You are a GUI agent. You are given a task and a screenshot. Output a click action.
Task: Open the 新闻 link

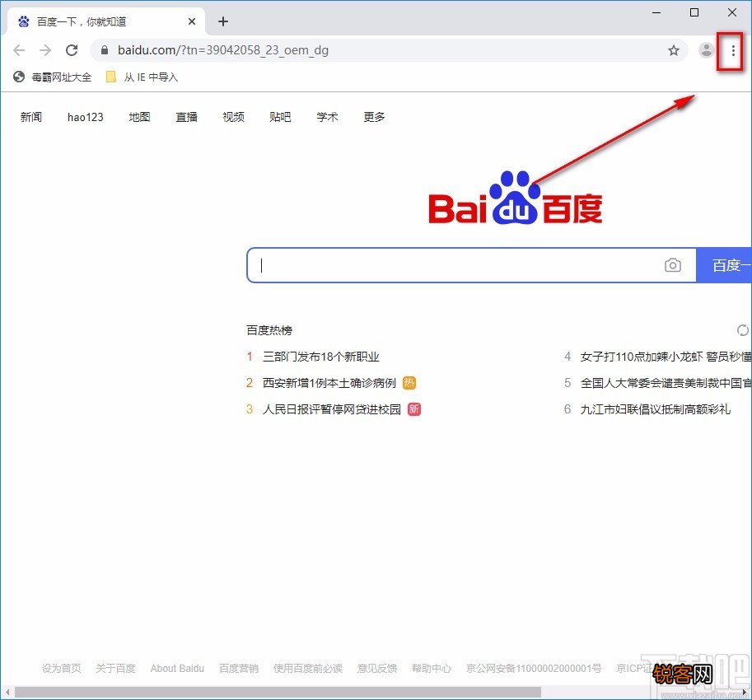(x=31, y=117)
